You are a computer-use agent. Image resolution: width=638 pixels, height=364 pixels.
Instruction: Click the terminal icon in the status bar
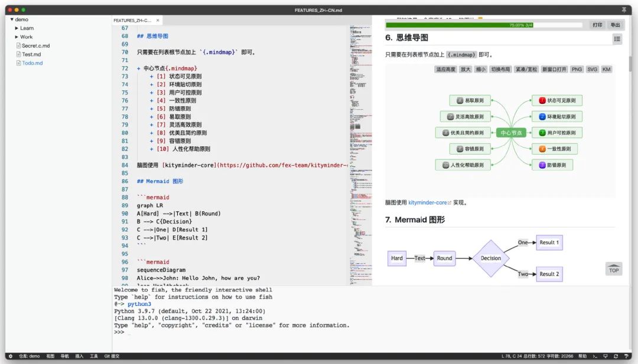[597, 356]
